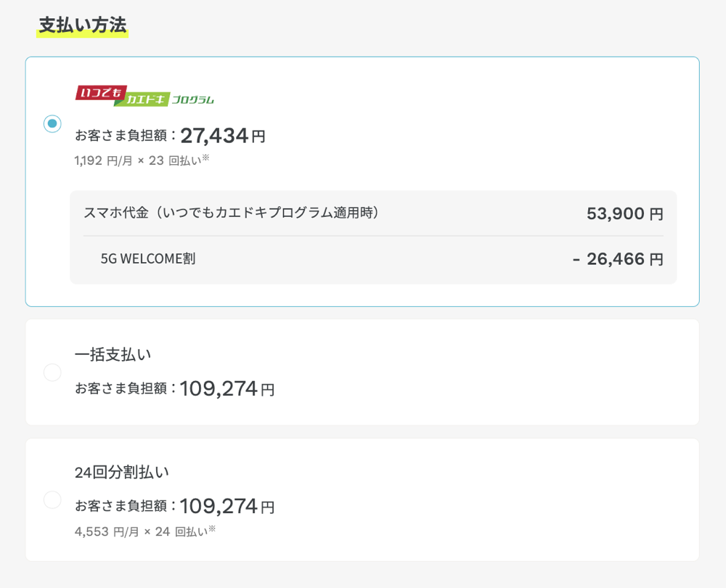Click the 24回分割払い option card
726x588 pixels.
(363, 500)
